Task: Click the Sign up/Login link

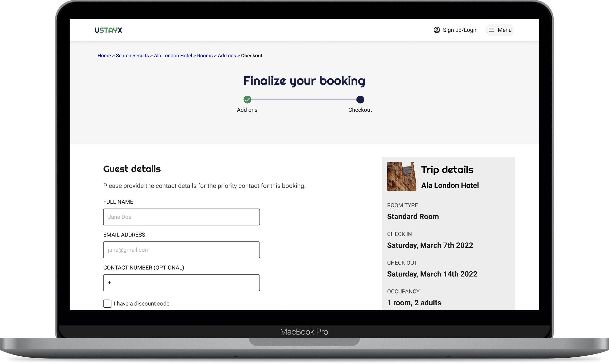Action: [460, 30]
